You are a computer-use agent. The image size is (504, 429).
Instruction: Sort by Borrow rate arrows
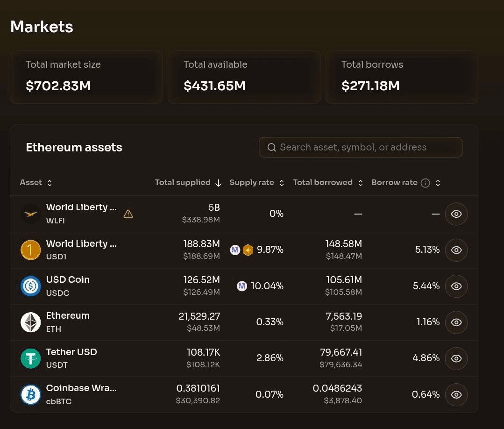(x=438, y=183)
